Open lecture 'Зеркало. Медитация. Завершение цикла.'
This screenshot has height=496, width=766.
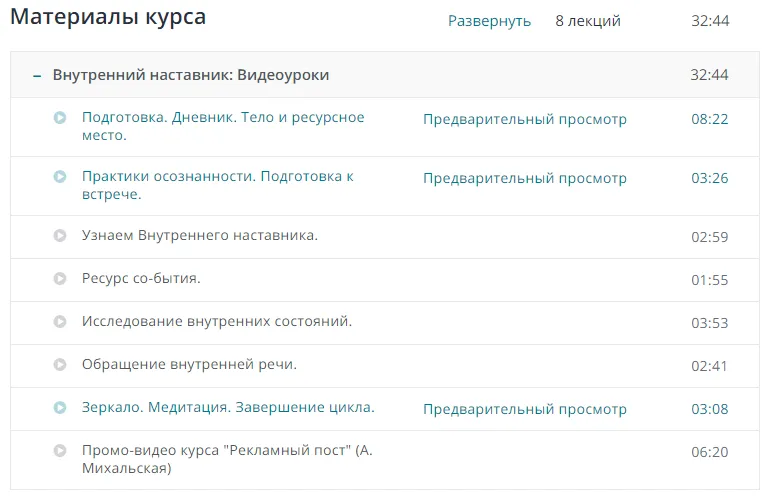coord(228,407)
